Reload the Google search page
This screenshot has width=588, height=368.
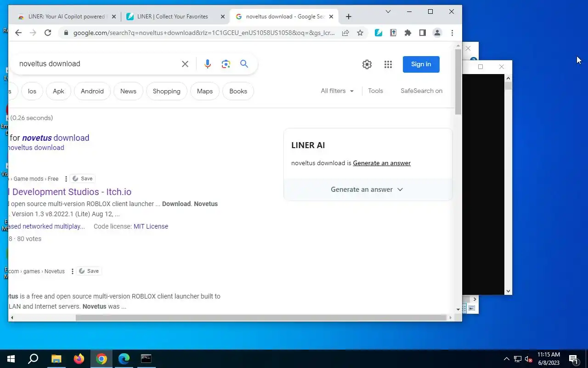pos(48,33)
